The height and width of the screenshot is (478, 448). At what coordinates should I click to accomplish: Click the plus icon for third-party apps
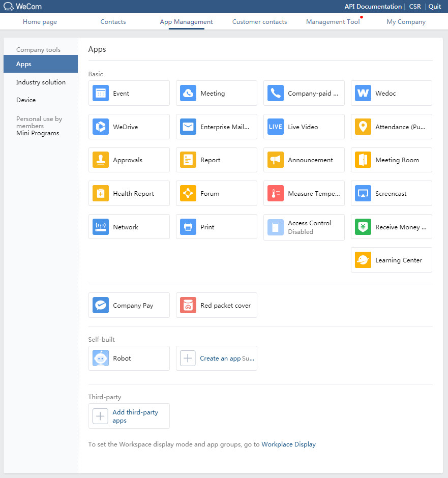100,416
